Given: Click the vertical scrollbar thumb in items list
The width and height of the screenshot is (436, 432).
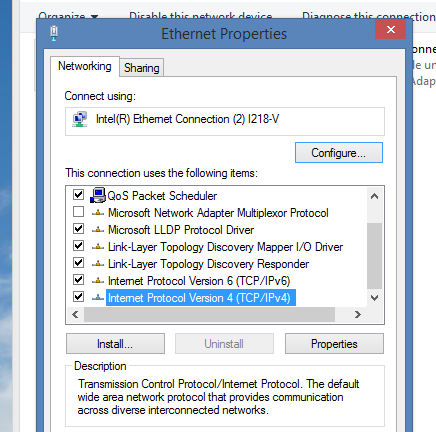Looking at the screenshot, I should (374, 256).
